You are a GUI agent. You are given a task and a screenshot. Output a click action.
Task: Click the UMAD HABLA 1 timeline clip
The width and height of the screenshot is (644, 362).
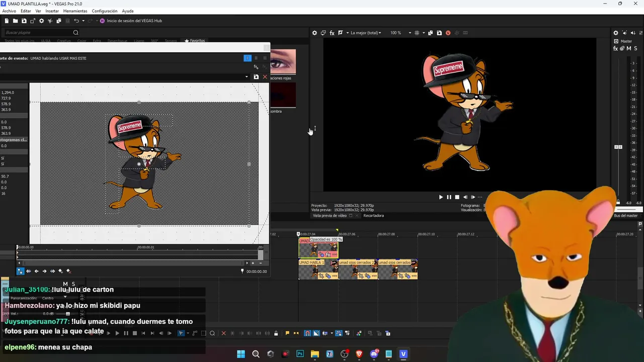tap(318, 269)
